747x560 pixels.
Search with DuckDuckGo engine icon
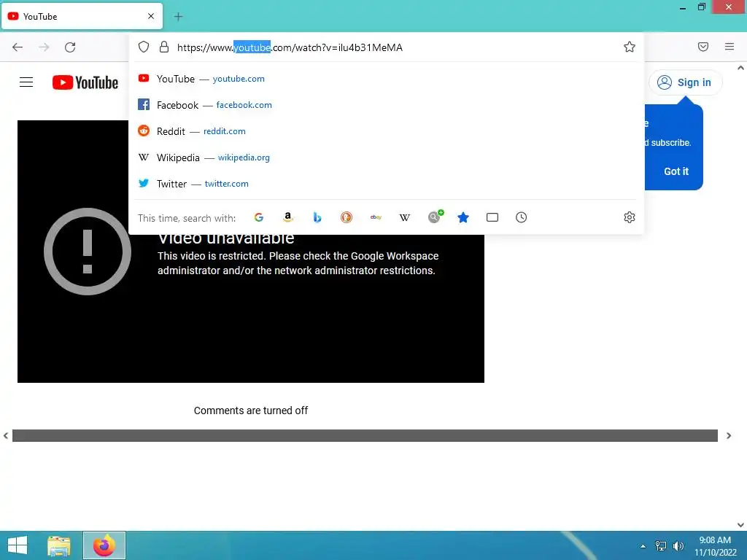point(347,217)
